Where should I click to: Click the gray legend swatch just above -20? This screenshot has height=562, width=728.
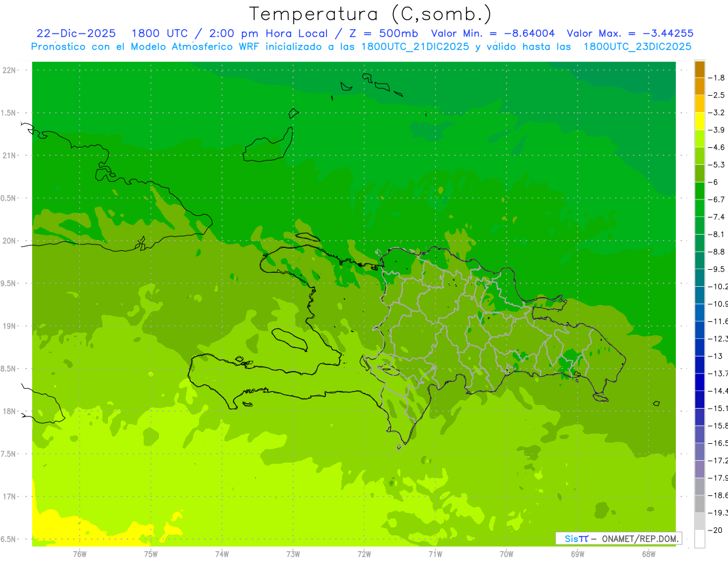point(699,521)
